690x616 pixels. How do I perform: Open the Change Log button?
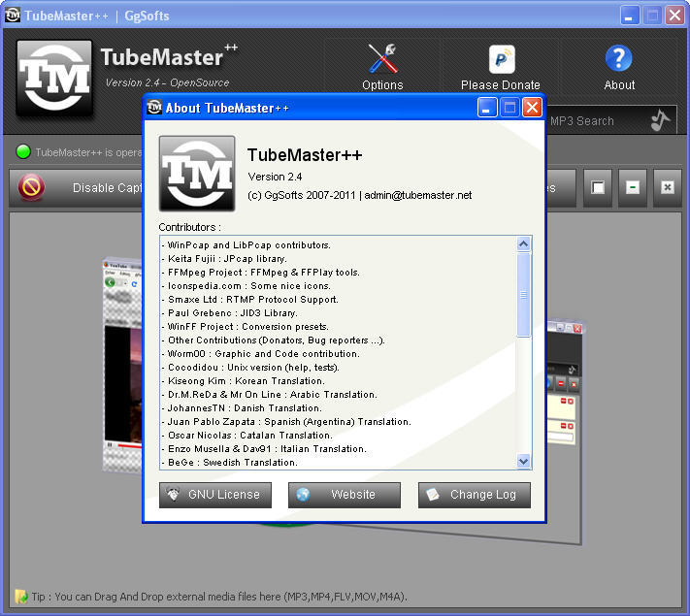(474, 495)
